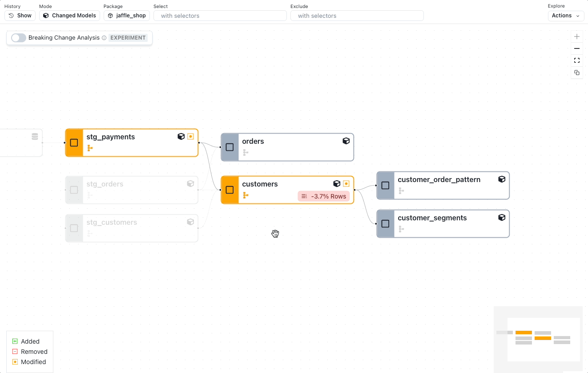This screenshot has height=373, width=588.
Task: Check the stg_payments node checkbox
Action: tap(74, 142)
